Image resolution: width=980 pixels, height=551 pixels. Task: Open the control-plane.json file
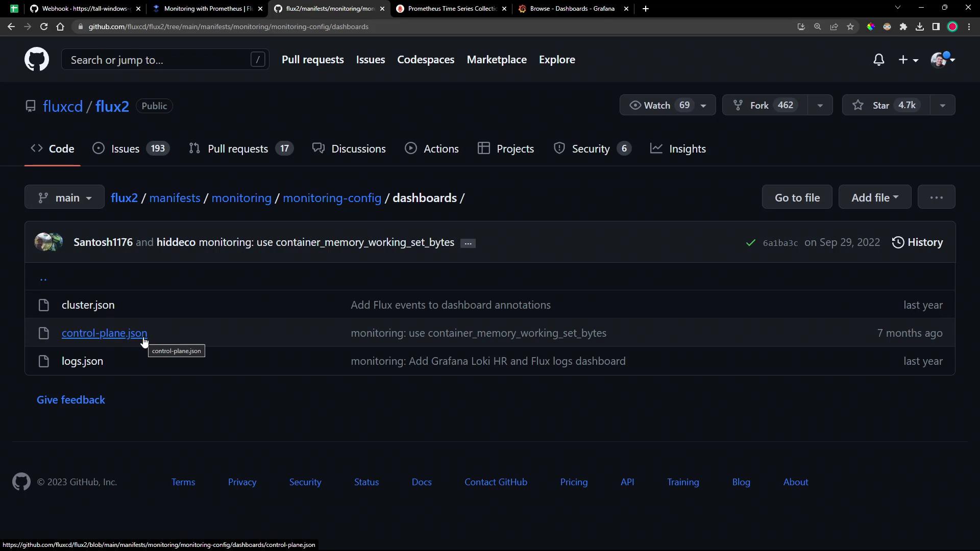click(x=104, y=333)
